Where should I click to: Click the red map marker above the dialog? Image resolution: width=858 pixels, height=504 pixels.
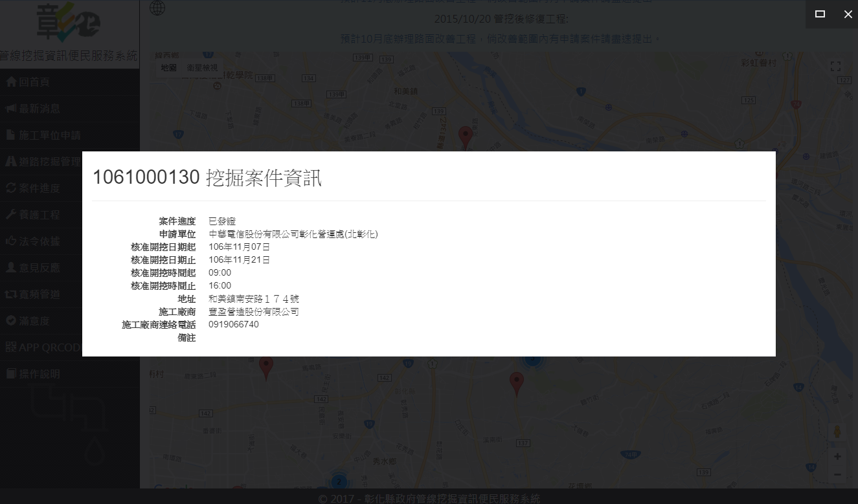click(465, 138)
